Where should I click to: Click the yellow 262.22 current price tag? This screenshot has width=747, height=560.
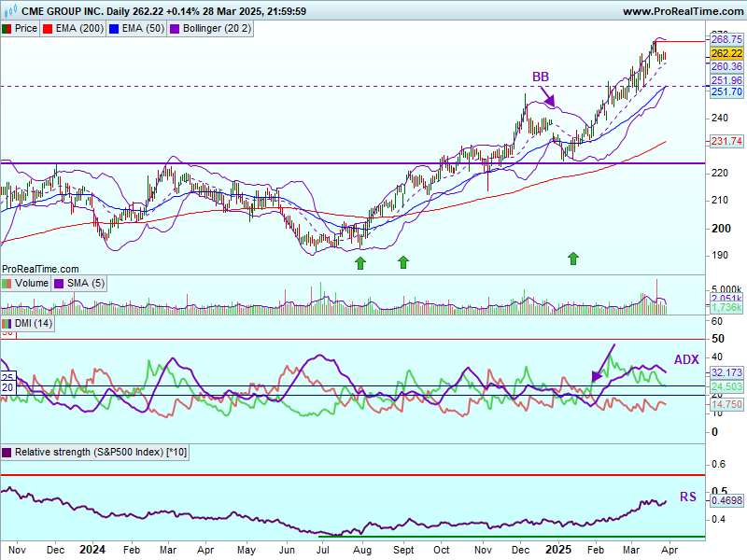click(726, 54)
